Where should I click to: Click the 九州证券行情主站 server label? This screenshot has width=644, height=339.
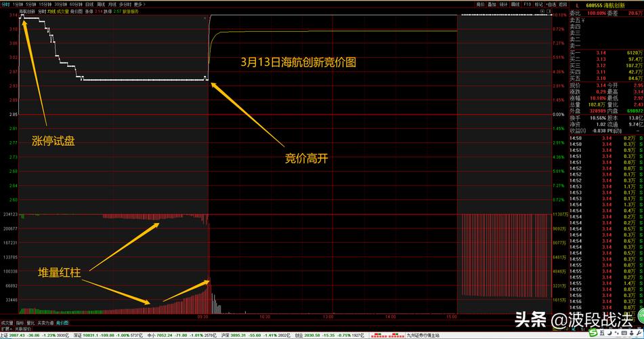tap(423, 336)
